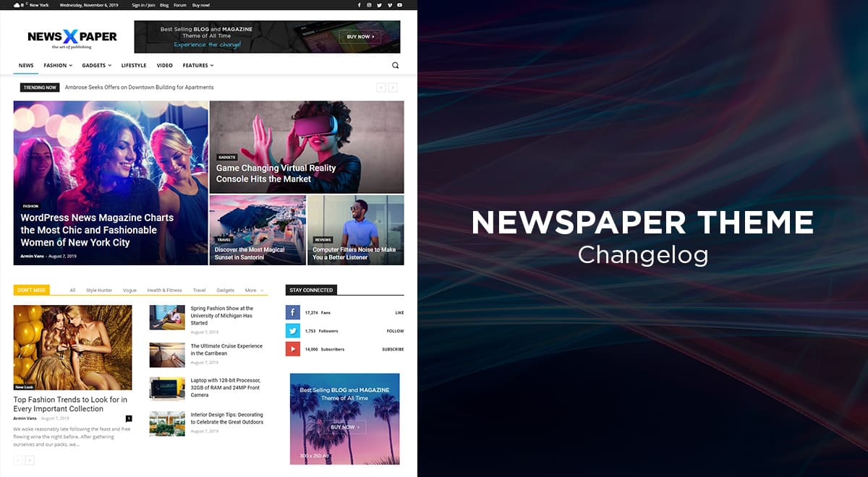Switch to the Travel tab in Don't Miss
Image resolution: width=868 pixels, height=477 pixels.
(x=199, y=290)
